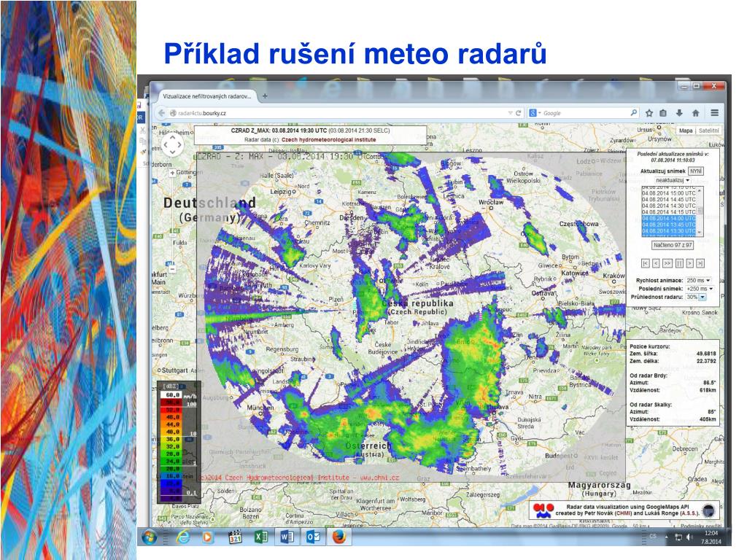Reload the page with the refresh icon
747x560 pixels.
point(519,113)
